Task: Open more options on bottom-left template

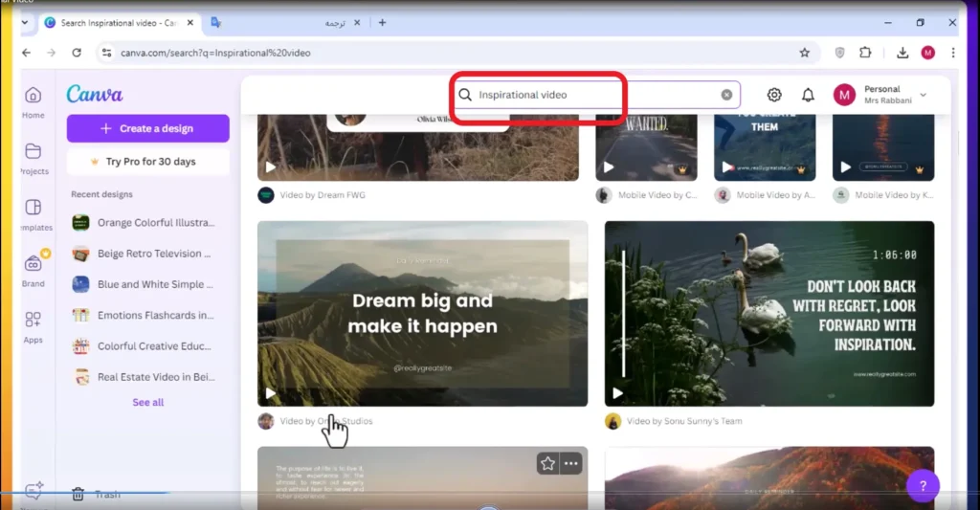Action: click(570, 463)
